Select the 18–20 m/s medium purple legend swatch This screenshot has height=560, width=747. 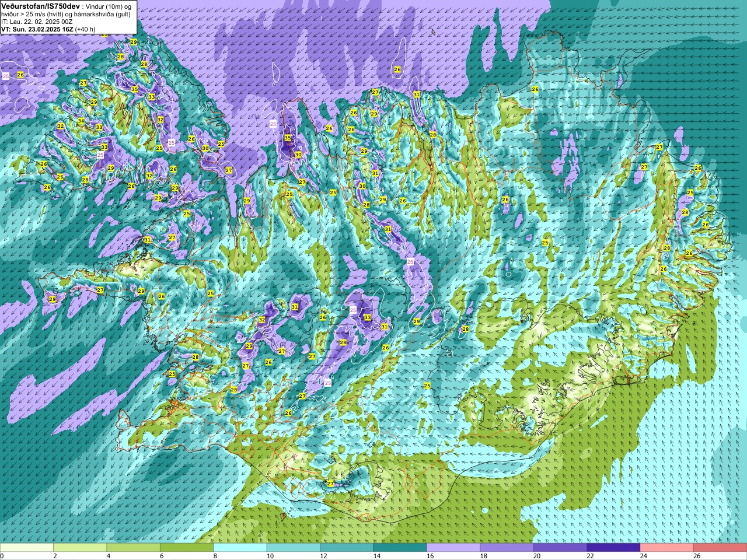[x=507, y=548]
